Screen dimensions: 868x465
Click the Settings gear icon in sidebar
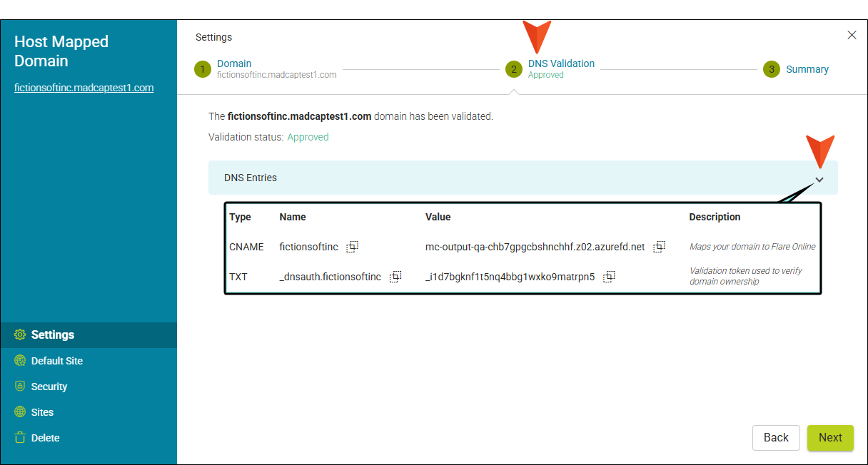20,335
